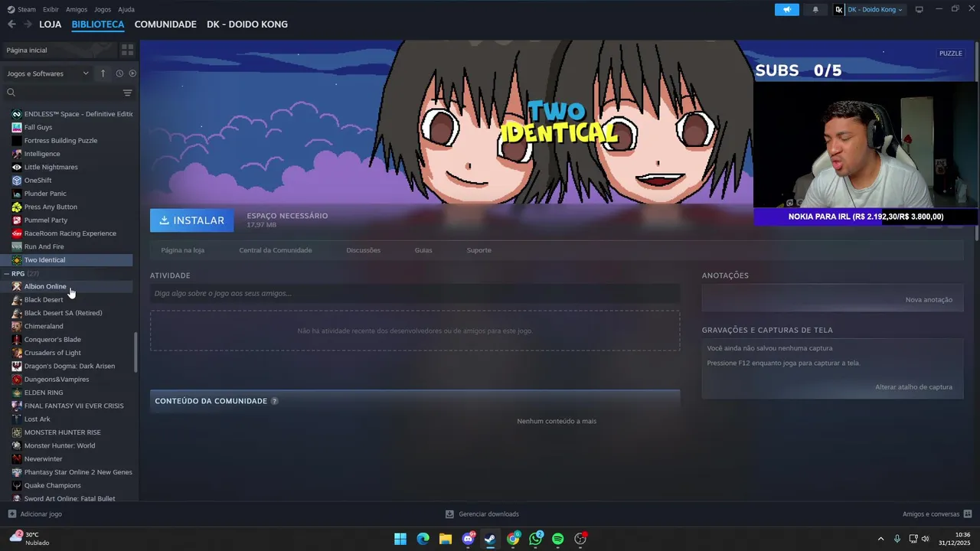The height and width of the screenshot is (551, 980).
Task: Open the notifications bell
Action: pos(815,9)
